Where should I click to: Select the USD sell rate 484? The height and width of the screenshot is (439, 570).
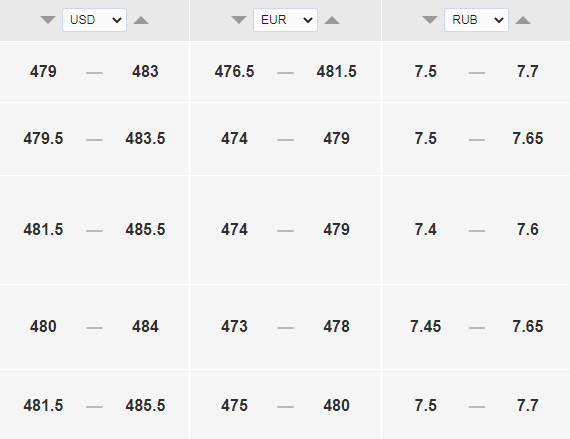coord(145,326)
